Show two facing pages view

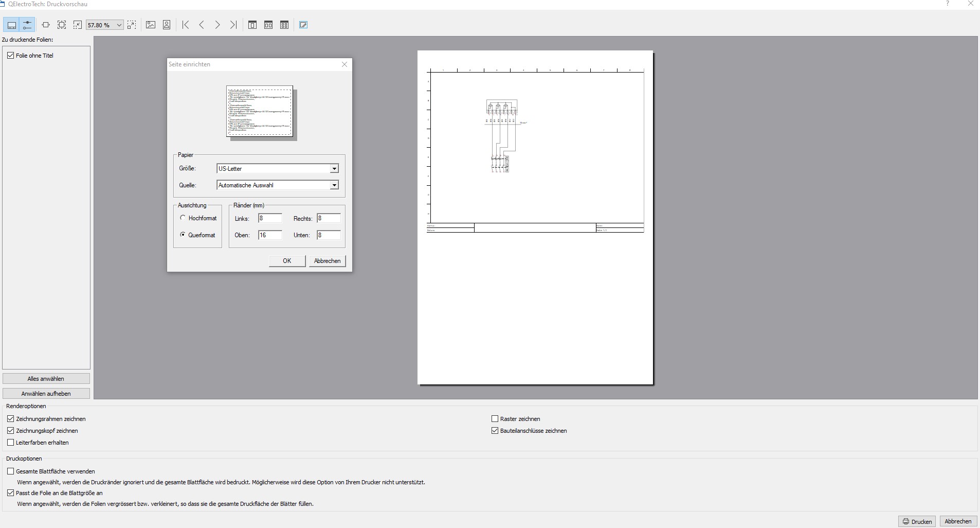click(268, 25)
